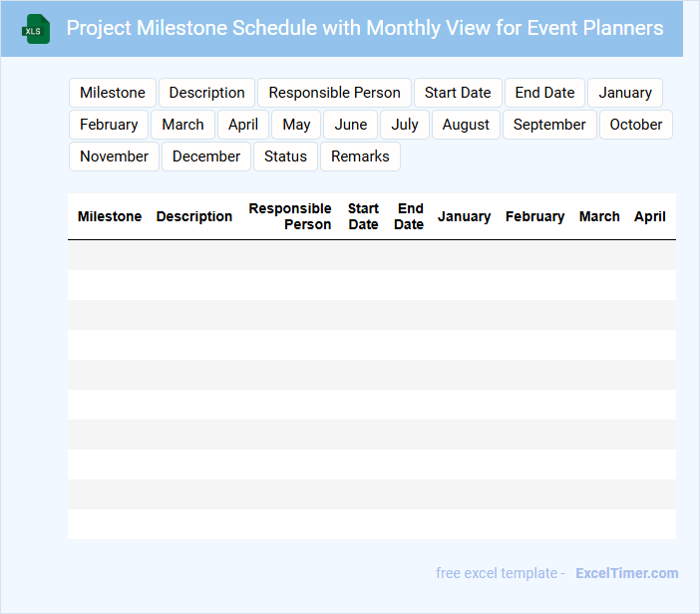Viewport: 700px width, 614px height.
Task: Click the green XLS file icon
Action: 36,30
